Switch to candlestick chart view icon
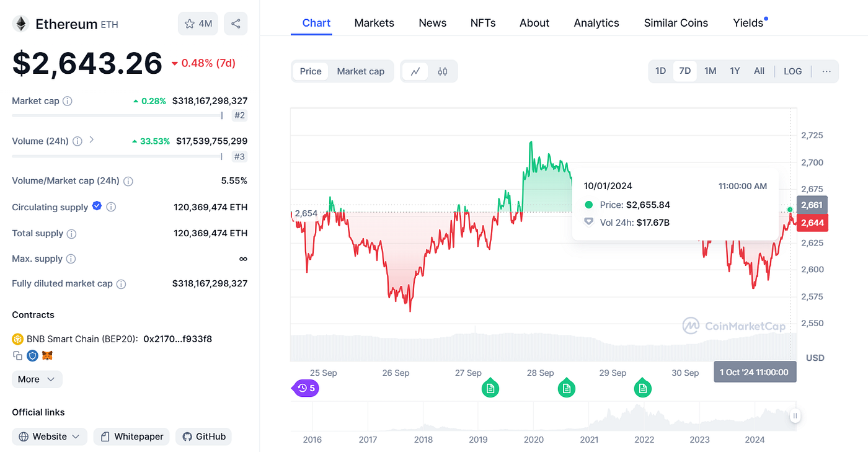 tap(442, 71)
